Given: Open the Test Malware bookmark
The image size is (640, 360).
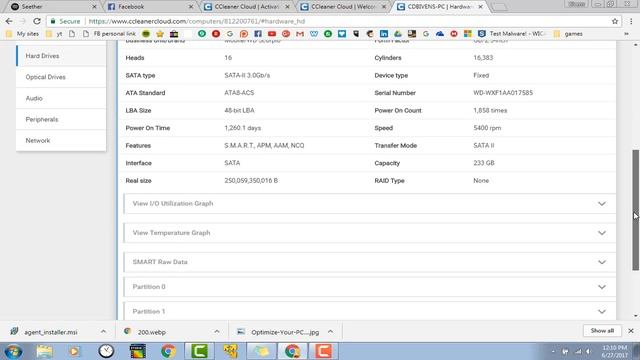Looking at the screenshot, I should 511,34.
